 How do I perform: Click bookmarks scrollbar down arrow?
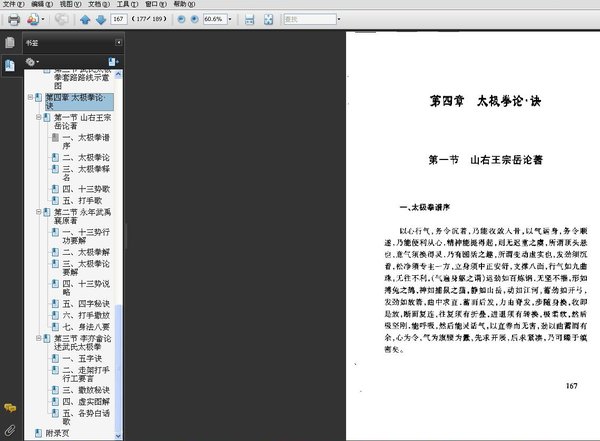click(118, 436)
